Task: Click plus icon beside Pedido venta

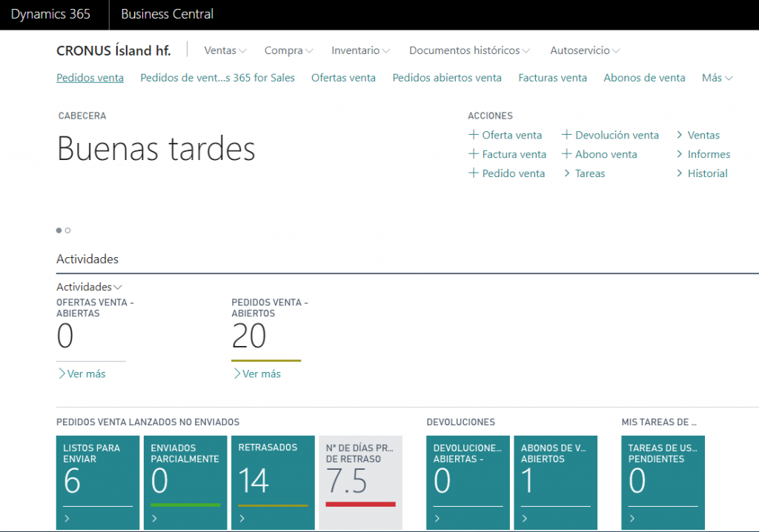Action: point(474,173)
